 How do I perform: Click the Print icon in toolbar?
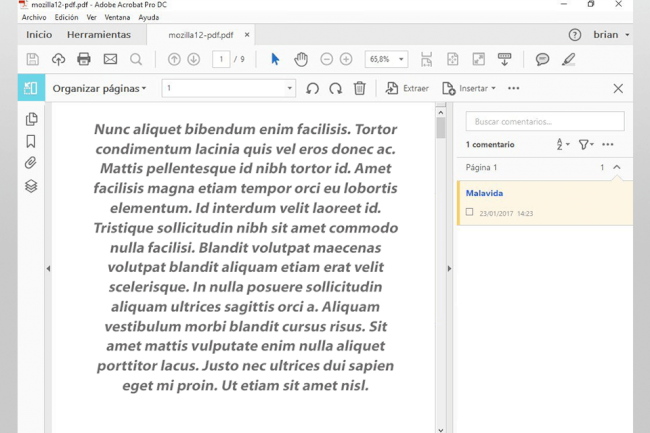pyautogui.click(x=84, y=60)
